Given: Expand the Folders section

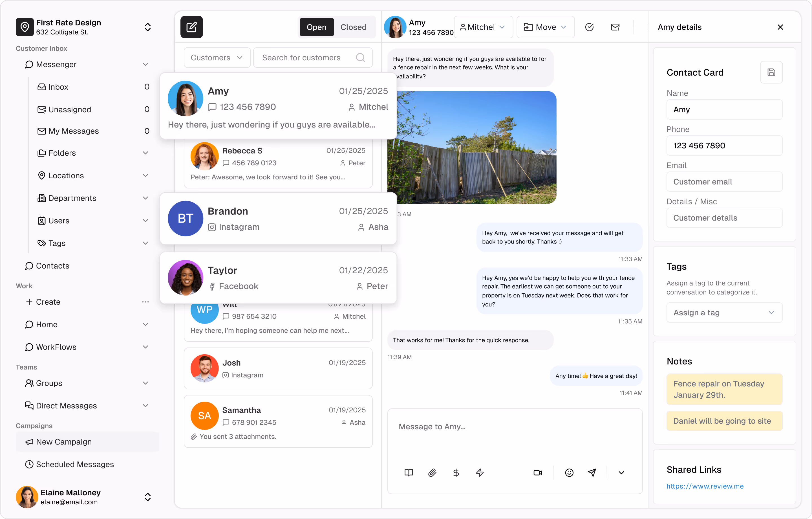Looking at the screenshot, I should click(x=145, y=153).
